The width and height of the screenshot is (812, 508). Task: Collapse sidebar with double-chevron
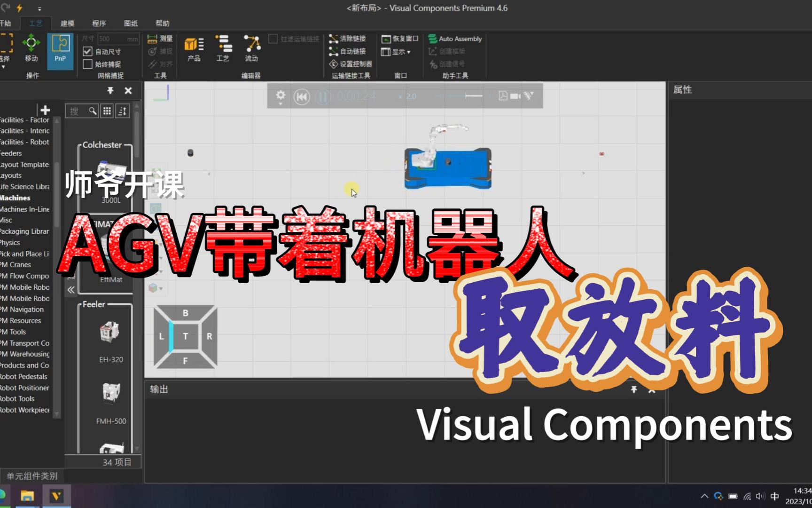(x=70, y=290)
